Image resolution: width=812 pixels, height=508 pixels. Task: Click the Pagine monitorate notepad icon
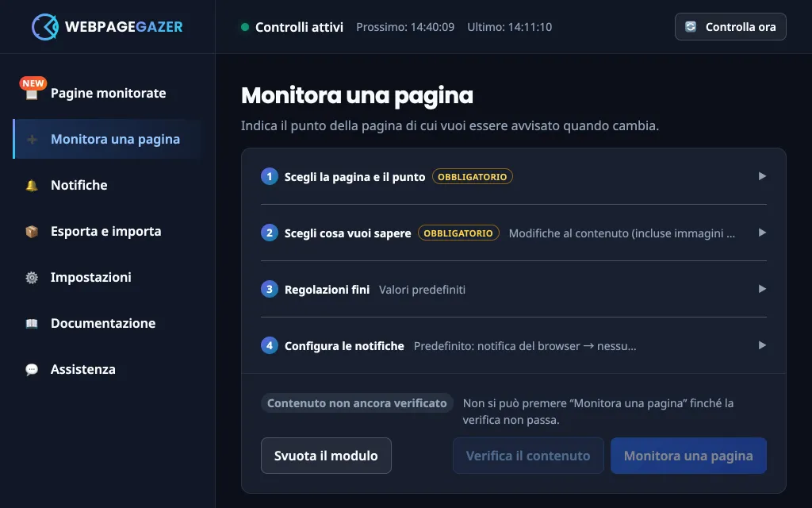click(x=32, y=94)
